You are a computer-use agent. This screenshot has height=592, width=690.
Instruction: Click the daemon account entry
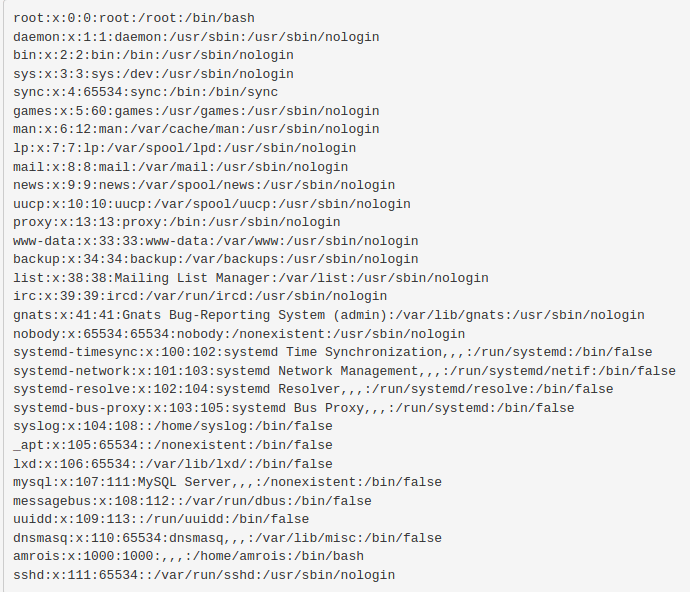[196, 37]
